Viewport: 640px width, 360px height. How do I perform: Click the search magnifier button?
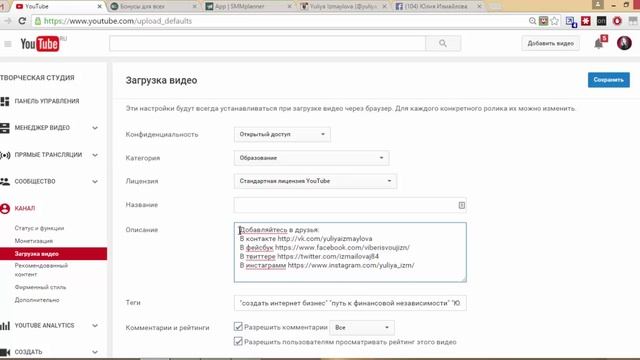coord(443,43)
